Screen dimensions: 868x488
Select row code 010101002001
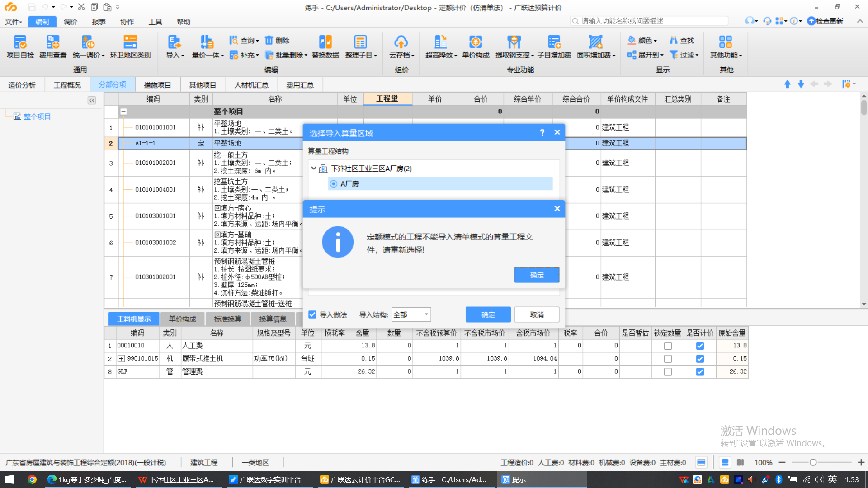pos(155,163)
